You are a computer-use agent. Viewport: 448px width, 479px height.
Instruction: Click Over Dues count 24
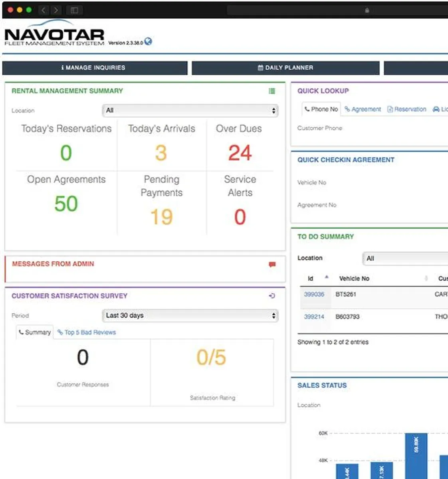pyautogui.click(x=240, y=153)
